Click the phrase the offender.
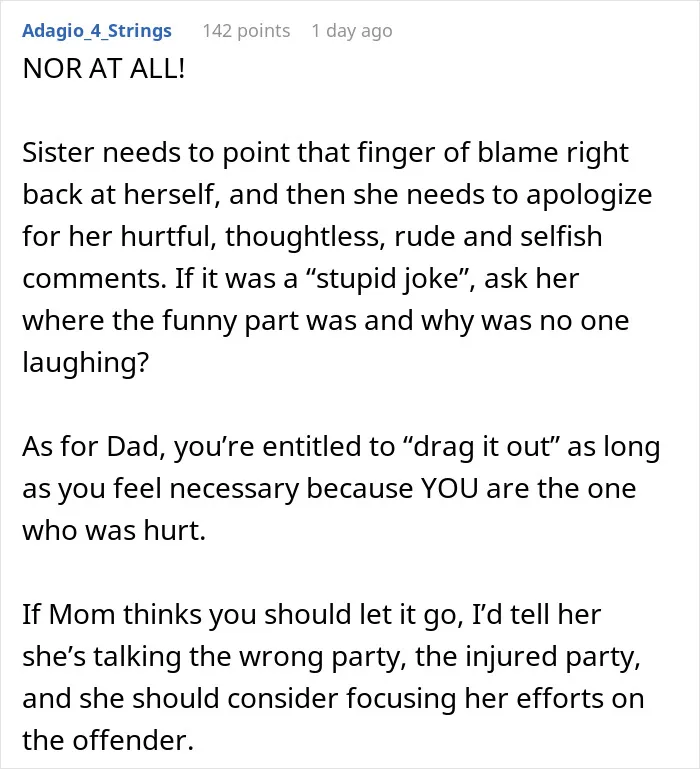The image size is (700, 769). click(x=108, y=741)
